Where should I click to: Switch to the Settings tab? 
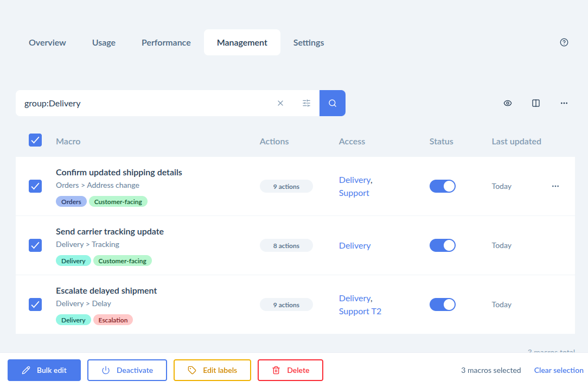tap(309, 43)
